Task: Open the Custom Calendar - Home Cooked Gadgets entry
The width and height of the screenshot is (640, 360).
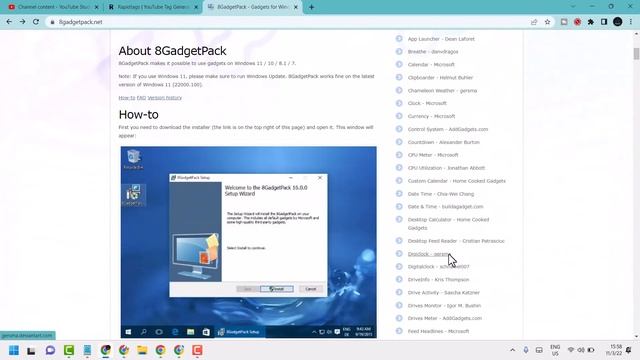Action: (x=456, y=181)
